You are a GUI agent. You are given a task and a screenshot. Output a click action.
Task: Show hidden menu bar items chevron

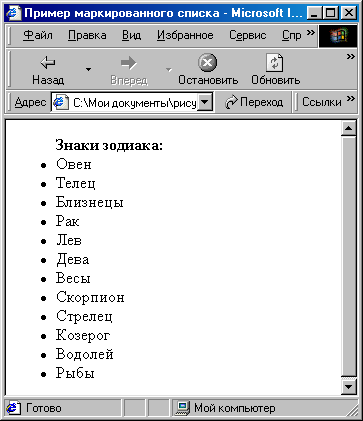click(x=311, y=32)
